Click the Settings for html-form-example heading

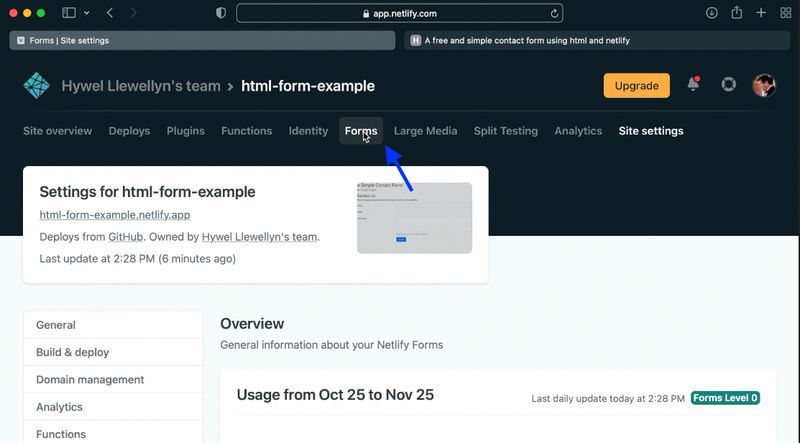coord(147,192)
